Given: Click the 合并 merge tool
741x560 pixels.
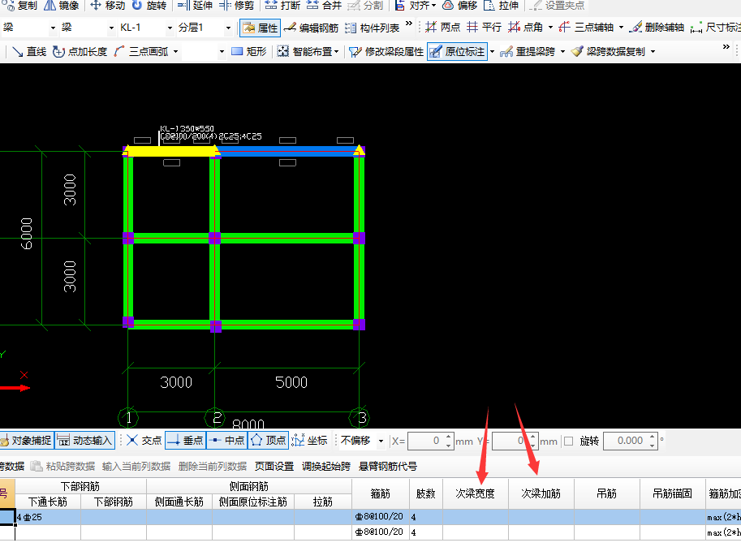Looking at the screenshot, I should 324,6.
